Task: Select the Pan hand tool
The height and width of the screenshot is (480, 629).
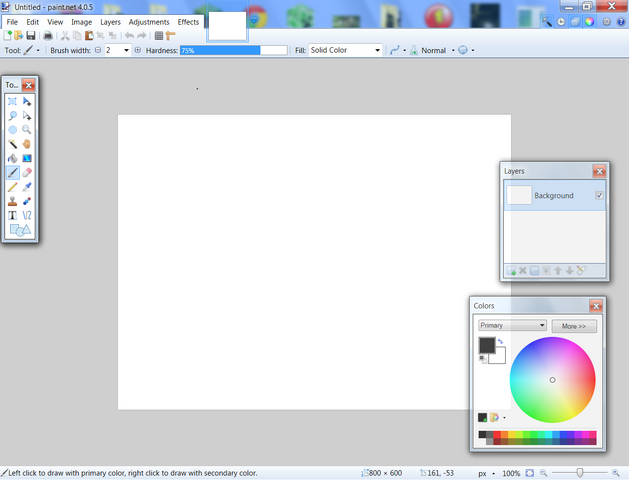Action: pos(27,144)
